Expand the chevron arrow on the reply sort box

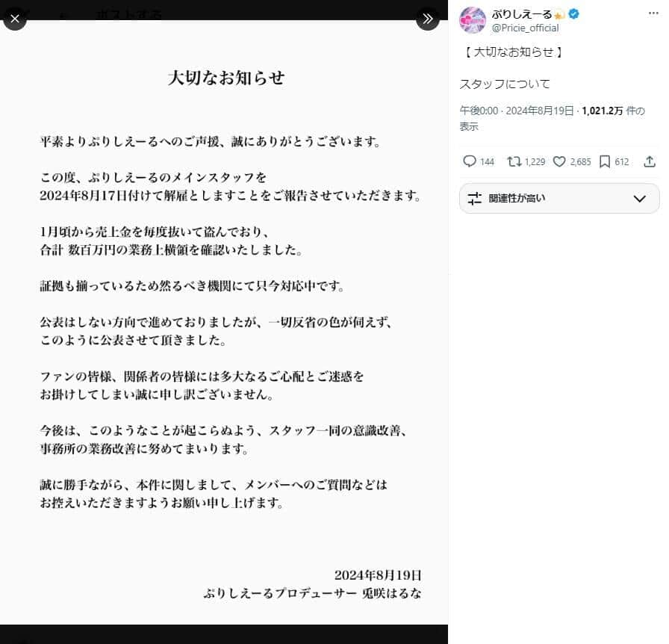tap(639, 199)
